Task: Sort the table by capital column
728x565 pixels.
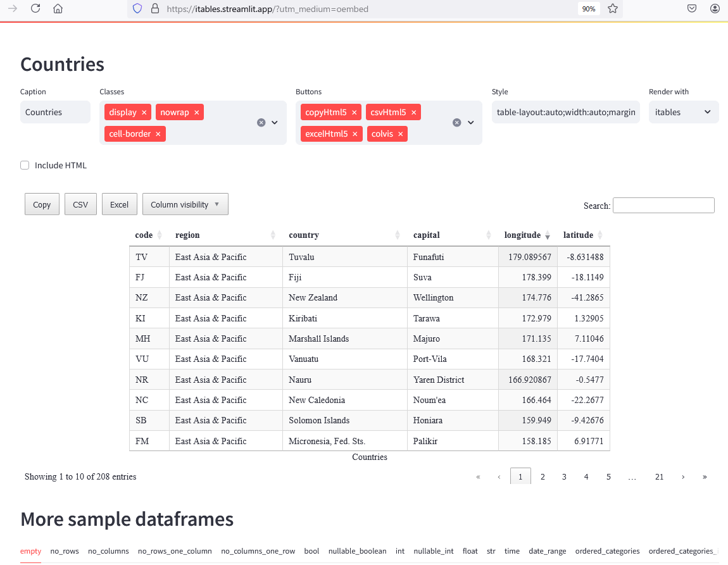Action: [453, 235]
